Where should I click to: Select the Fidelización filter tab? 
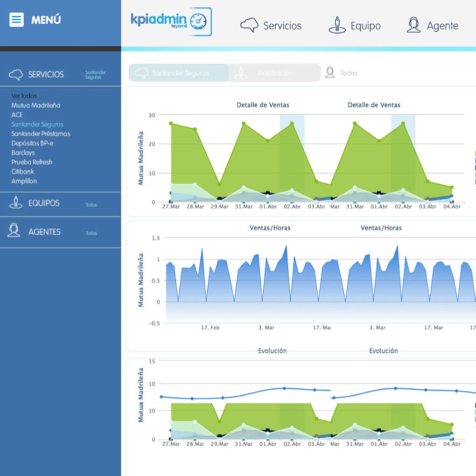(274, 73)
